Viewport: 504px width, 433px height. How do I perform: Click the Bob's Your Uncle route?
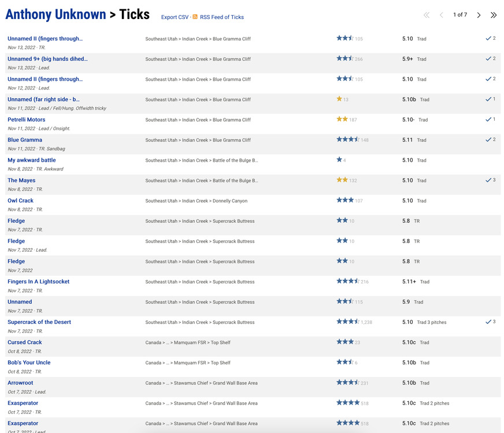29,363
